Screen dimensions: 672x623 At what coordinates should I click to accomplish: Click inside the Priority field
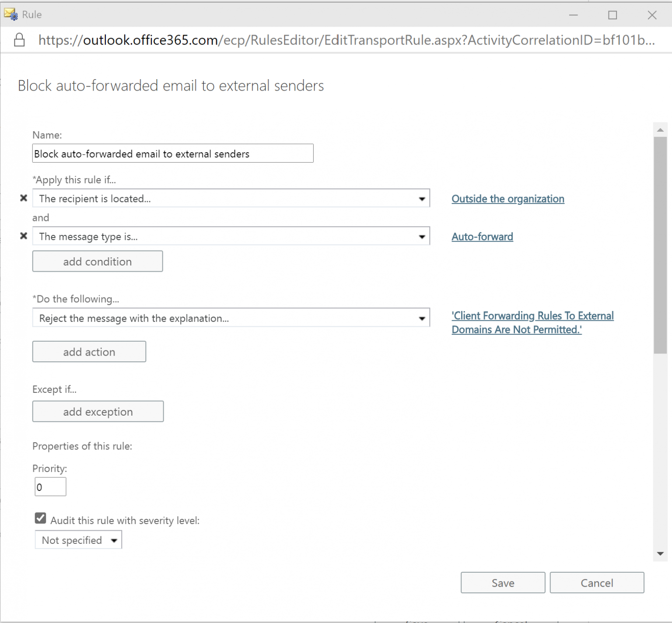coord(50,486)
